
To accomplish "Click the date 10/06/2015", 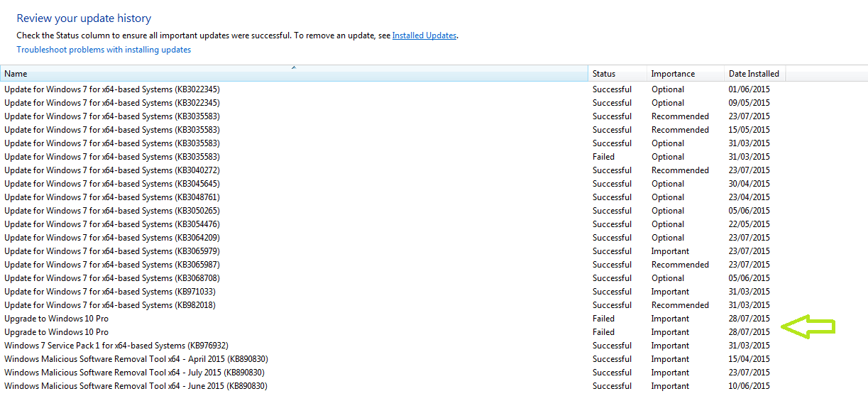I will coord(749,386).
